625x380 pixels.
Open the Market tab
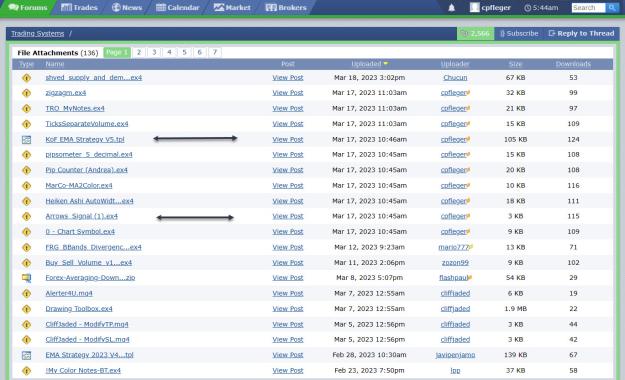(232, 8)
